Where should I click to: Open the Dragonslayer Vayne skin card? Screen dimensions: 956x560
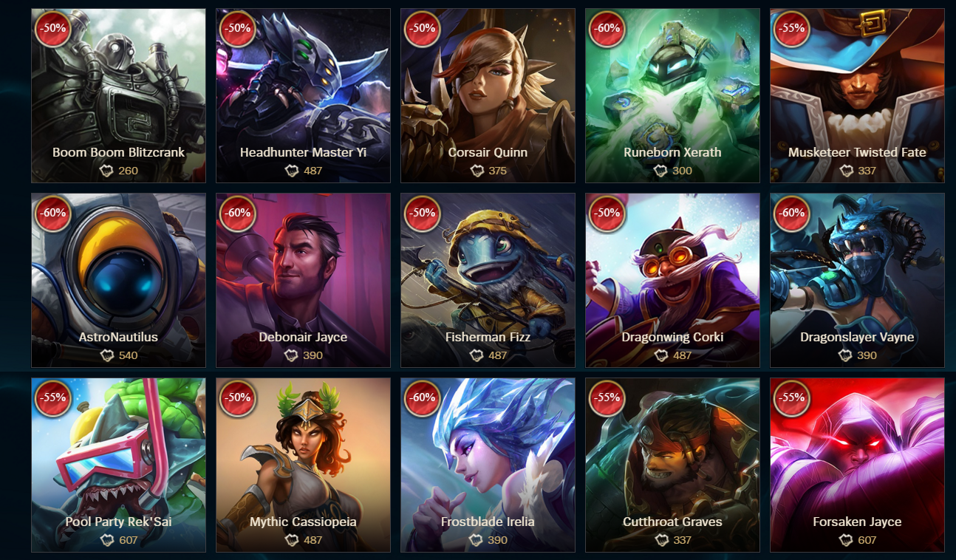857,280
